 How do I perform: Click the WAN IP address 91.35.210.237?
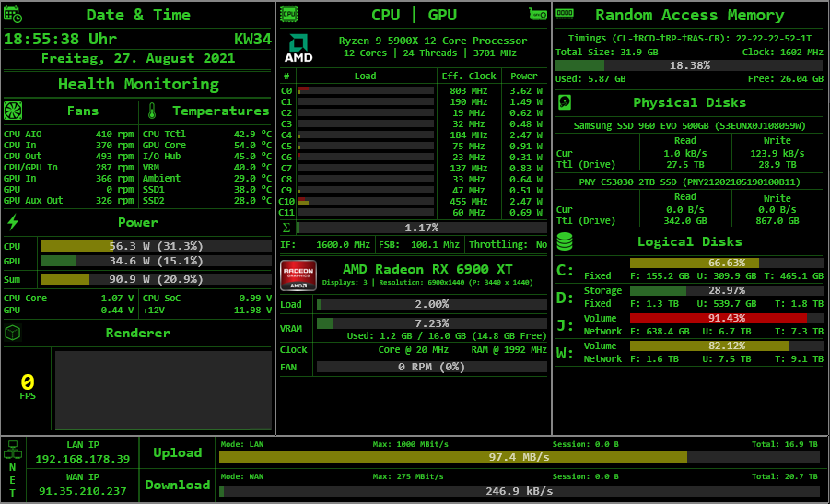(83, 491)
